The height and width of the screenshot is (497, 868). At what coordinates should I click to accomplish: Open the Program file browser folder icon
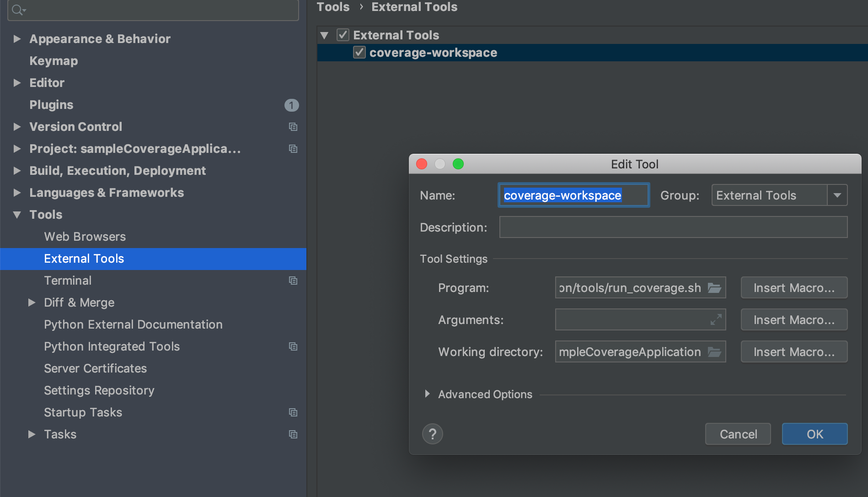point(716,287)
